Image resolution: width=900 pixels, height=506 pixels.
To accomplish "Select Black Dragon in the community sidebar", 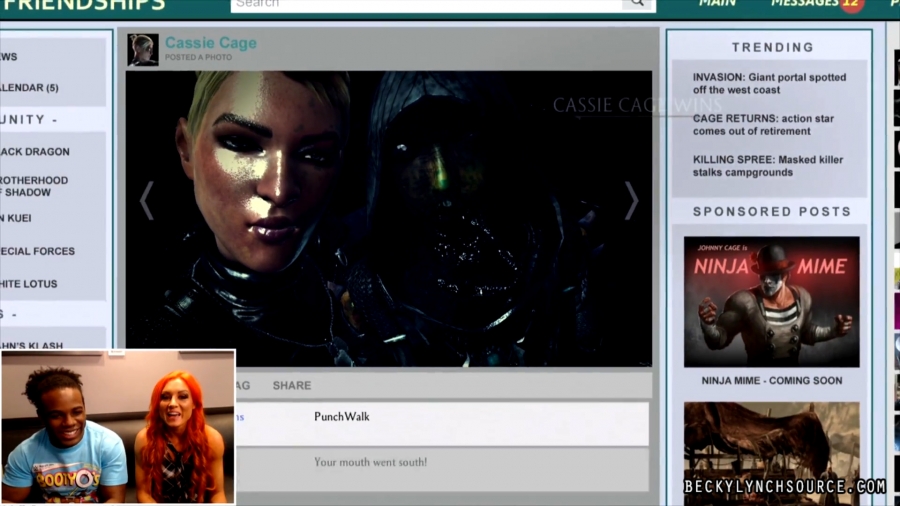I will (36, 152).
